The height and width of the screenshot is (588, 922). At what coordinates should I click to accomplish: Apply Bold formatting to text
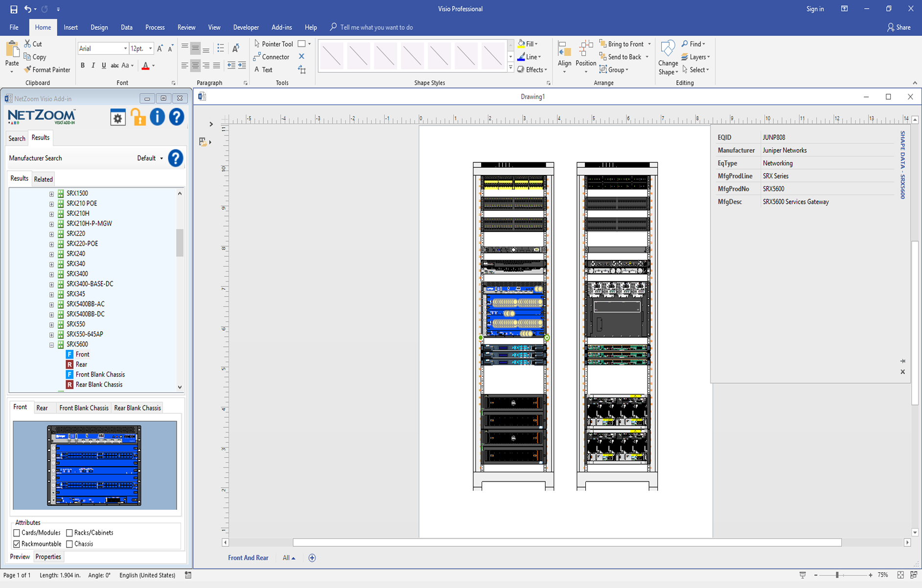pos(83,66)
